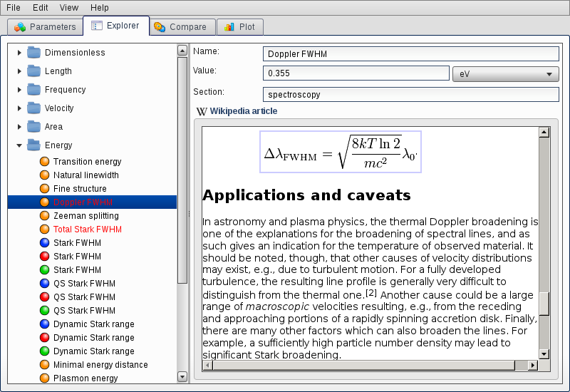The width and height of the screenshot is (570, 392).
Task: Click orange icon beside Fine structure
Action: 44,188
